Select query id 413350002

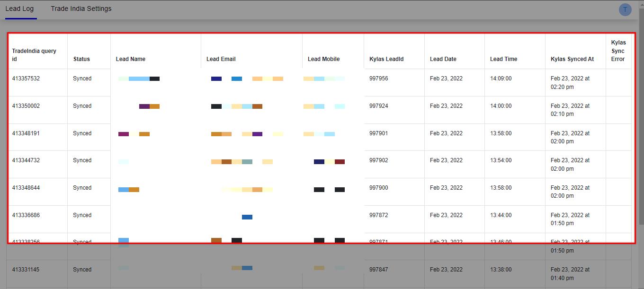26,106
